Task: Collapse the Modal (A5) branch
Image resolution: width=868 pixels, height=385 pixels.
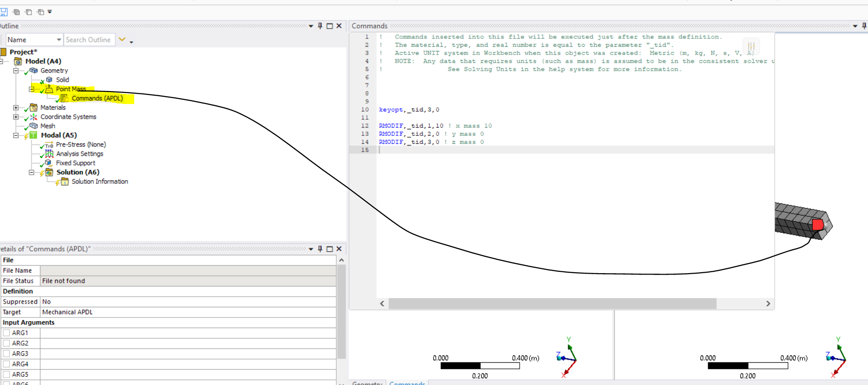Action: click(x=16, y=135)
